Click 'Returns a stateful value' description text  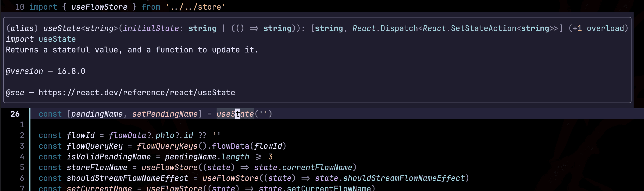click(62, 50)
